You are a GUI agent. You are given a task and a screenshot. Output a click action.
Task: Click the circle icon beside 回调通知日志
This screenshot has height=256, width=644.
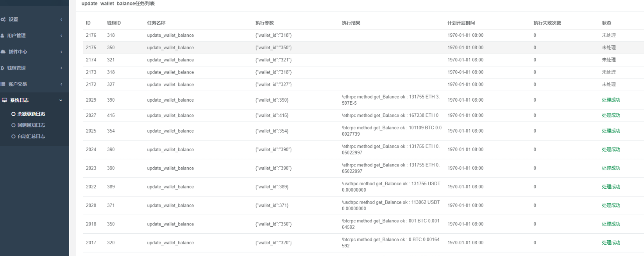pyautogui.click(x=14, y=125)
